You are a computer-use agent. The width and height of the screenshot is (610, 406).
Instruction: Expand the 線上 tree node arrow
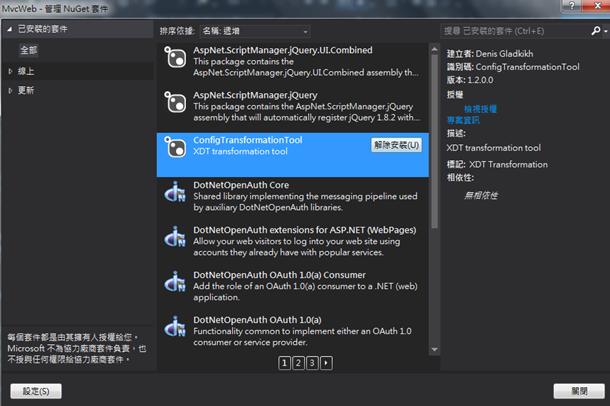[x=10, y=71]
